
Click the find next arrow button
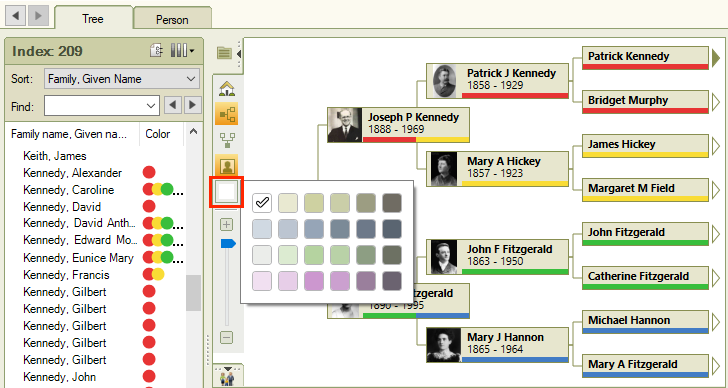193,105
